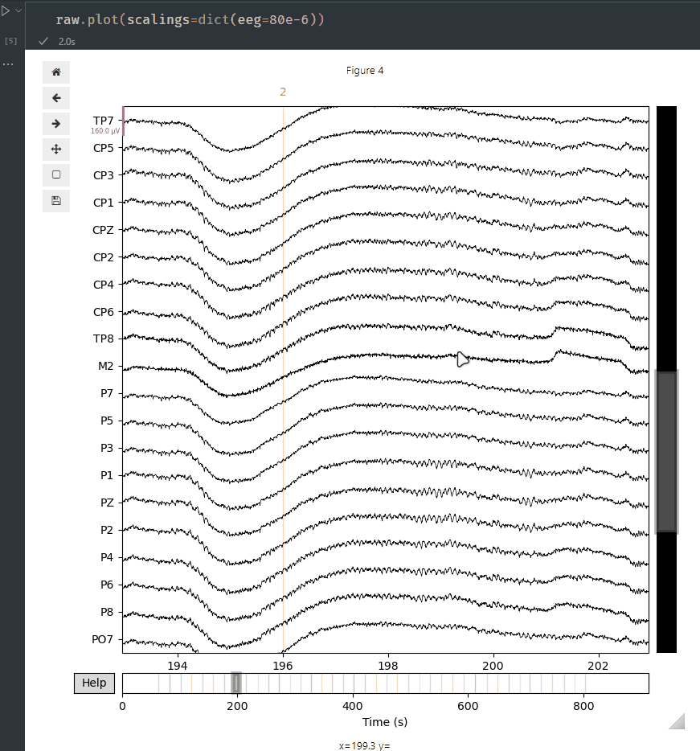Reset the plot view with the Home icon

pyautogui.click(x=55, y=72)
